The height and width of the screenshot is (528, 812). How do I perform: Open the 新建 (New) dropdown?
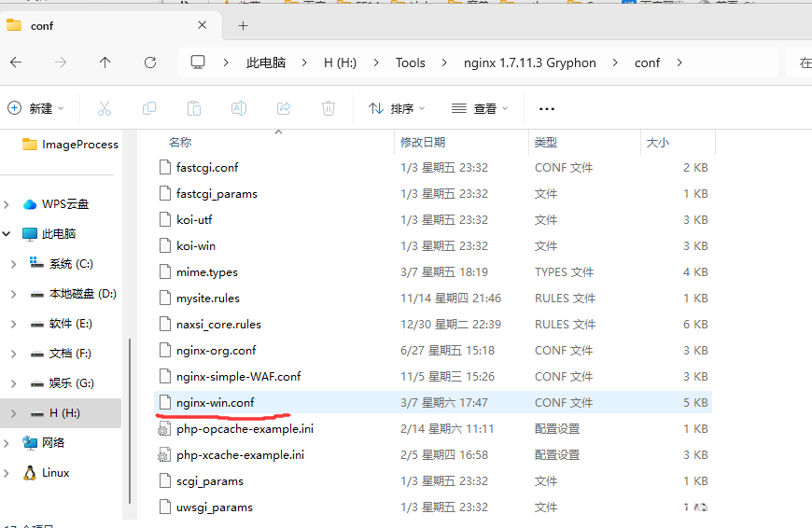point(35,108)
